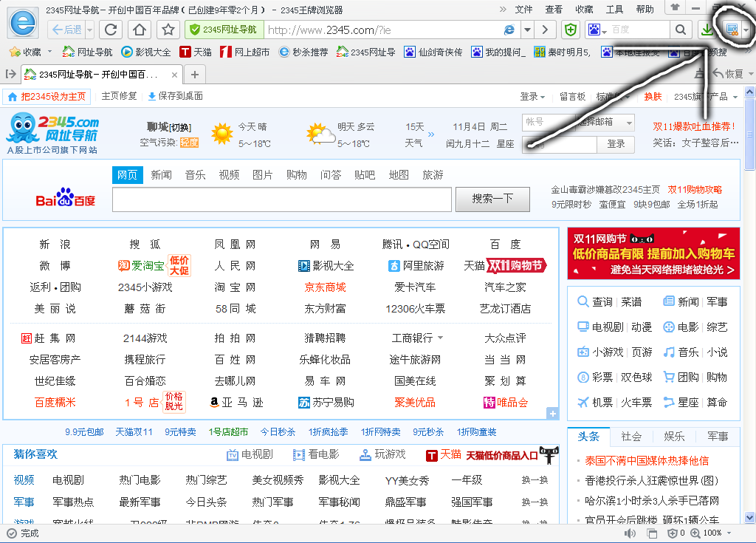Click the 15天天气 forecast arrow
756x543 pixels.
pos(431,134)
